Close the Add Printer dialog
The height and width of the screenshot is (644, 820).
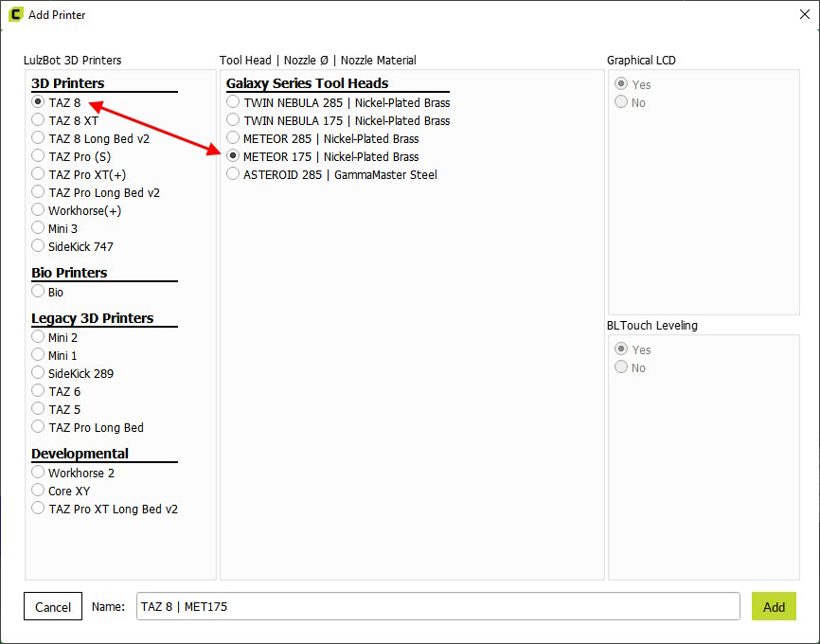tap(805, 14)
